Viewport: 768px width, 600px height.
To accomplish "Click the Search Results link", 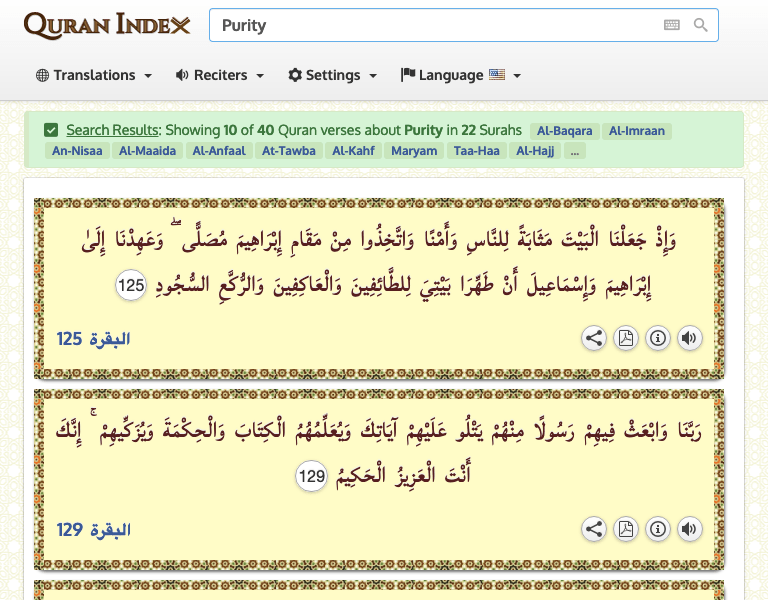I will pos(112,130).
